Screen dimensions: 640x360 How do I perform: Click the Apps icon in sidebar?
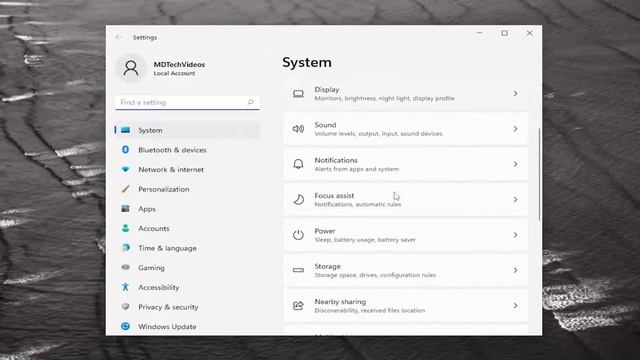(125, 209)
